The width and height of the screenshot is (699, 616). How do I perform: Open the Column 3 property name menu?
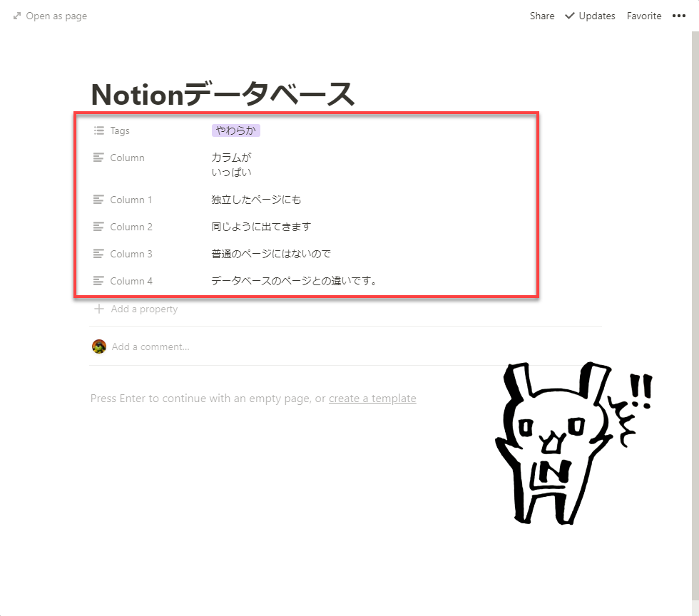(131, 254)
